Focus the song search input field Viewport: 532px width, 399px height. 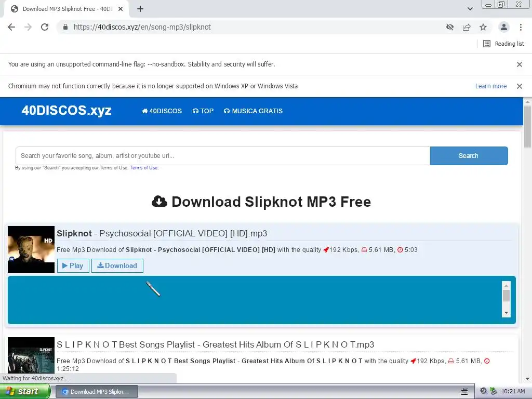[222, 156]
